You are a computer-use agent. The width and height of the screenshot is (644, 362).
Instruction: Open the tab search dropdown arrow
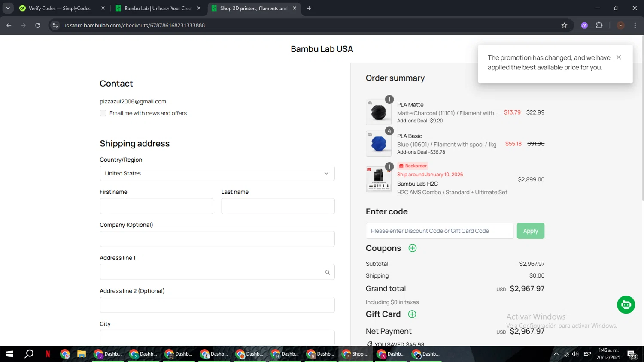8,8
